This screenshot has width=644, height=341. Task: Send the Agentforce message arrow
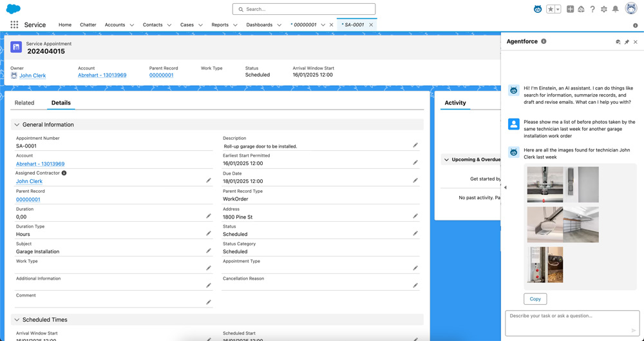tap(634, 330)
